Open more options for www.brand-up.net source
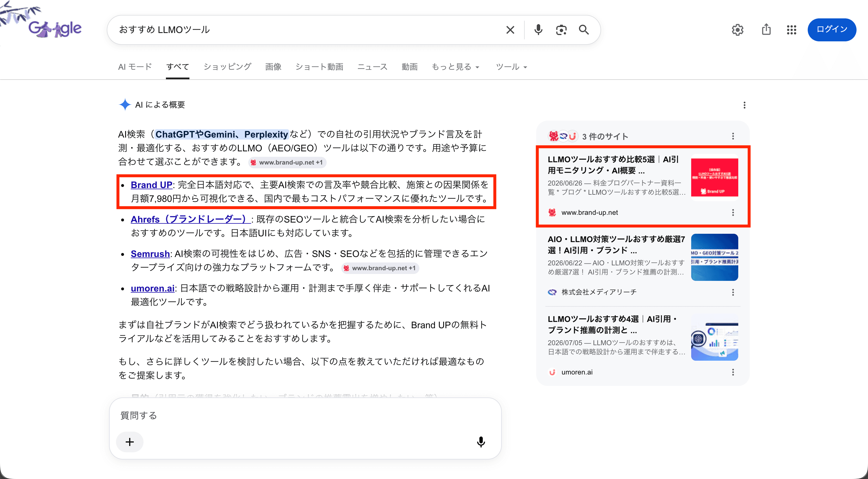The height and width of the screenshot is (479, 868). coord(733,213)
